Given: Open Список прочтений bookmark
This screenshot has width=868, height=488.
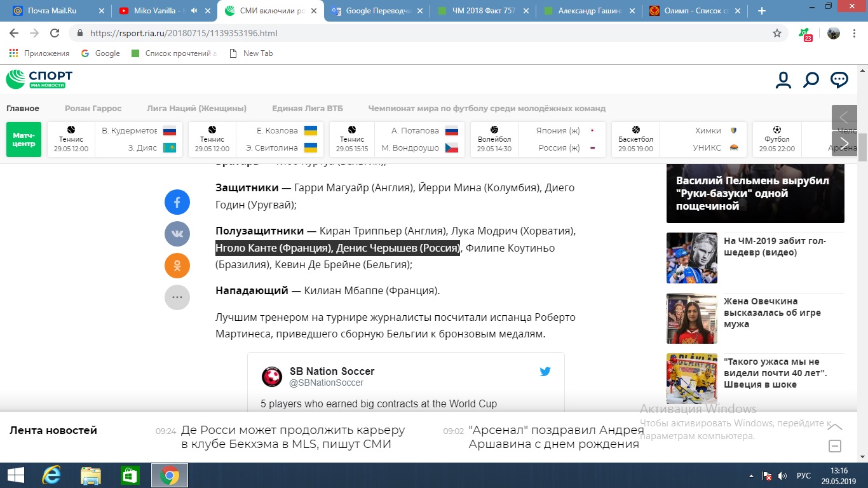Looking at the screenshot, I should (173, 53).
